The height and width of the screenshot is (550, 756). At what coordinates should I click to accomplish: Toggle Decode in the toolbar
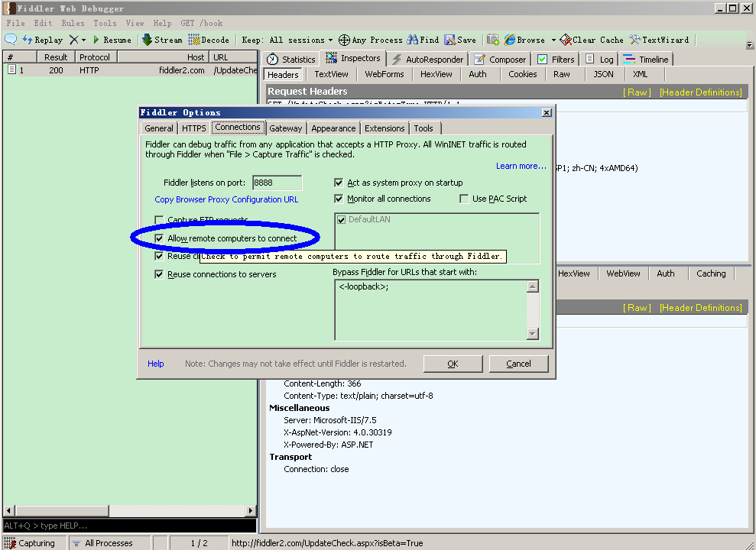[209, 40]
